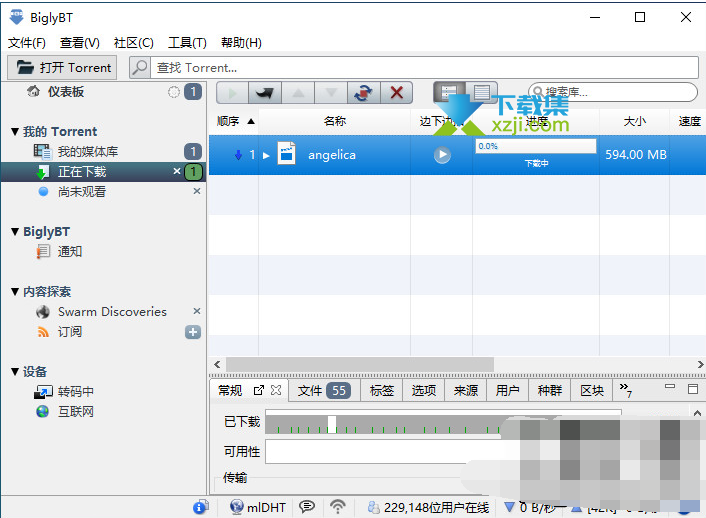Open the 工具(T) menu
Screen dimensions: 706x518
[x=187, y=43]
